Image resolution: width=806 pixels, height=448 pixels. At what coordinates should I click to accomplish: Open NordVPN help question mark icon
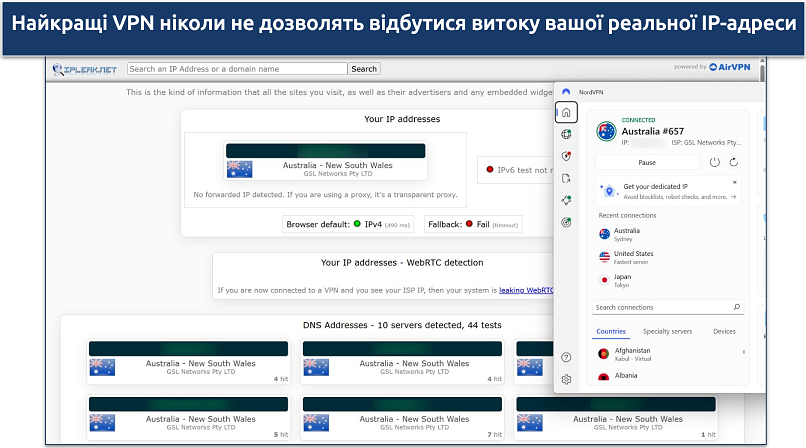pyautogui.click(x=566, y=357)
